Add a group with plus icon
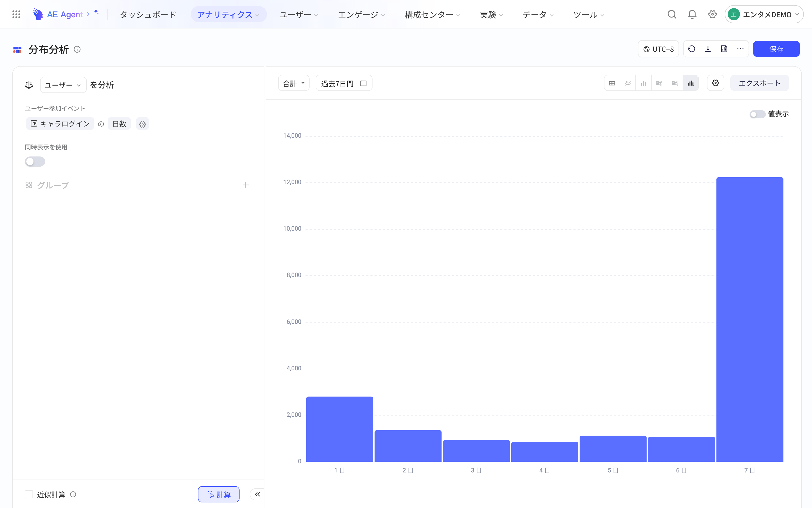This screenshot has width=812, height=508. 246,185
